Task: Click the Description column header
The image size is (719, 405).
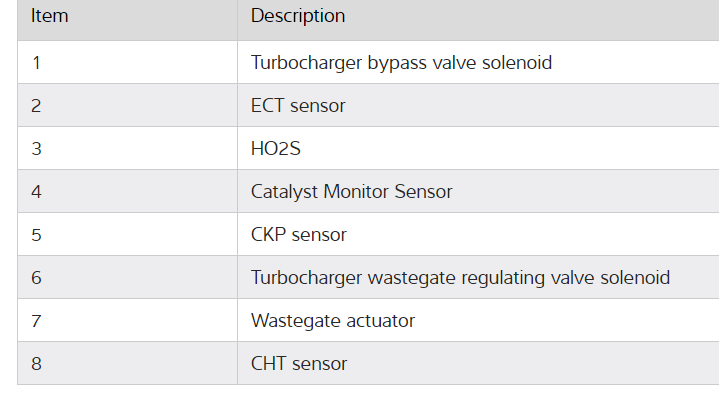Action: click(297, 16)
